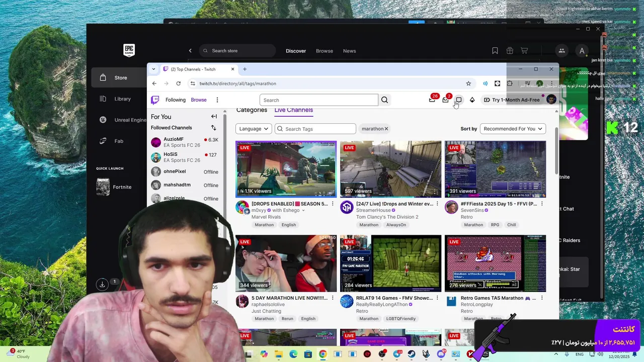The width and height of the screenshot is (644, 362).
Task: Open the Twitch user avatar menu
Action: [x=551, y=100]
